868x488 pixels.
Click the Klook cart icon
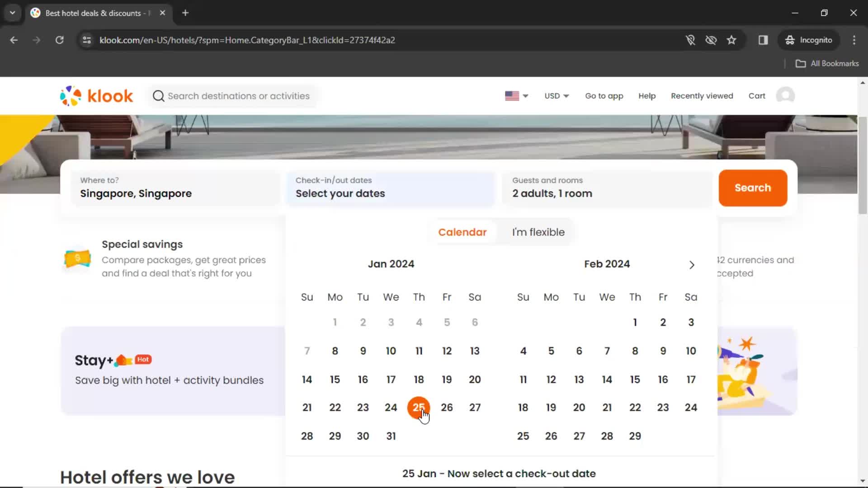(757, 96)
